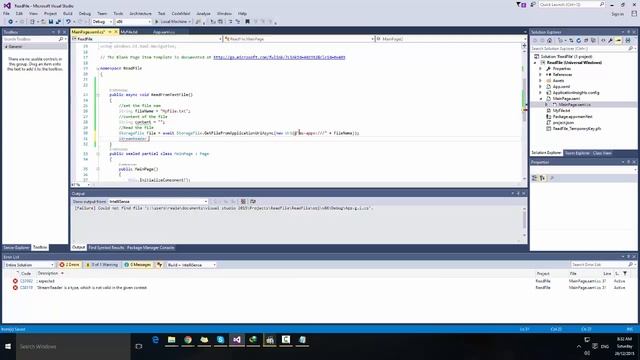Switch to the Class View tab
This screenshot has width=640, height=360.
(x=602, y=153)
